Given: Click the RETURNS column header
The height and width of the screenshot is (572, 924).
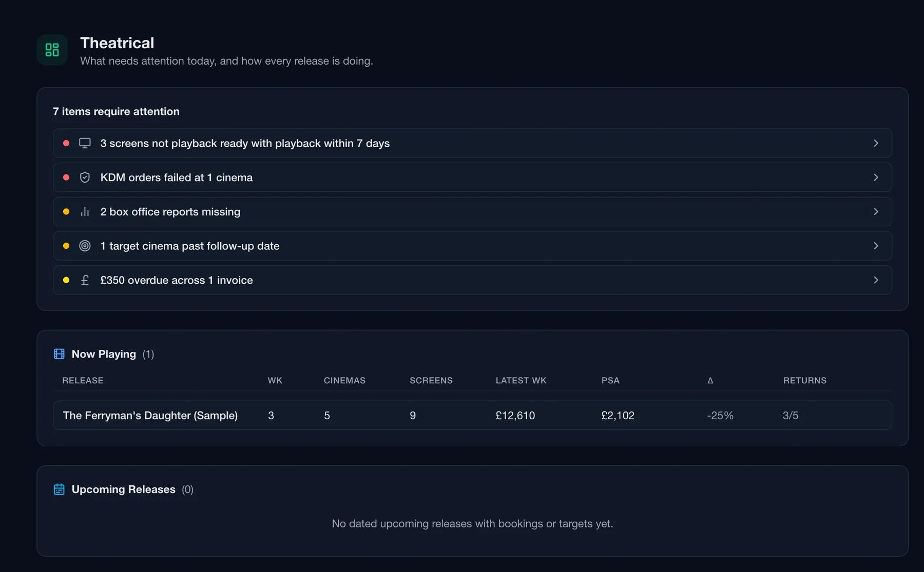Looking at the screenshot, I should pos(805,380).
